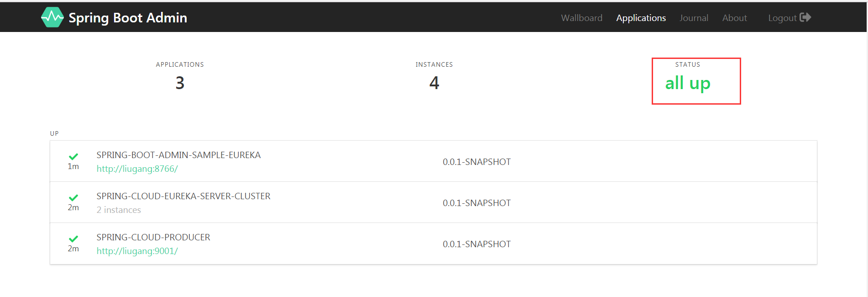868x297 pixels.
Task: Click the Logout text link
Action: click(x=782, y=18)
